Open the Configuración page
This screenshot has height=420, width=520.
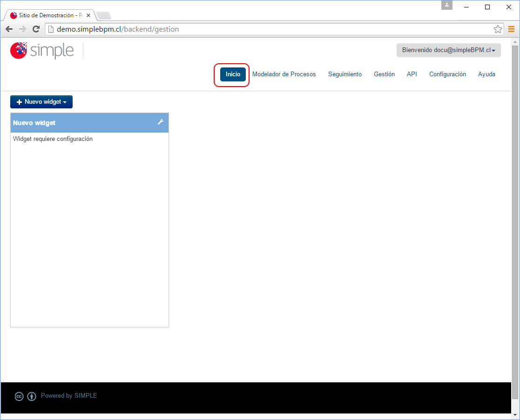(x=447, y=74)
